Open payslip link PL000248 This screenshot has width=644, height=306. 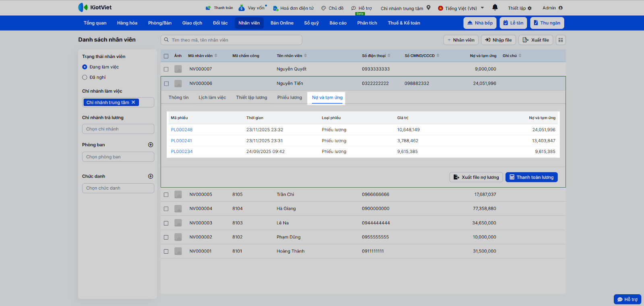click(182, 130)
